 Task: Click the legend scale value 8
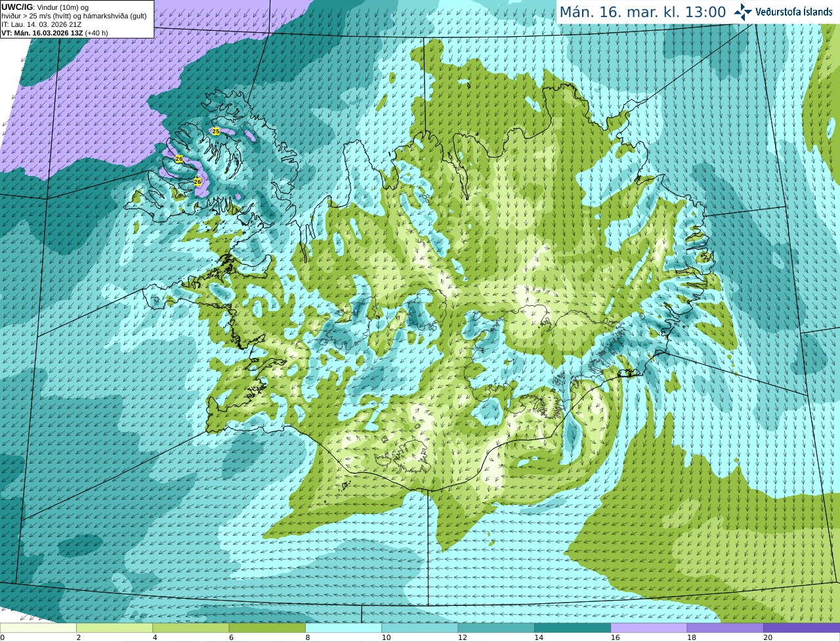(x=308, y=637)
